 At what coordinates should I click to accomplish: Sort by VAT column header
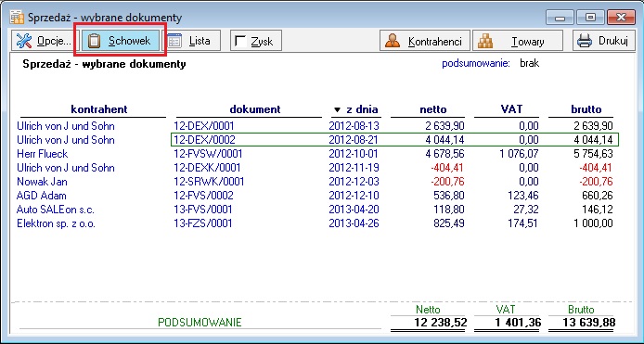click(x=511, y=109)
